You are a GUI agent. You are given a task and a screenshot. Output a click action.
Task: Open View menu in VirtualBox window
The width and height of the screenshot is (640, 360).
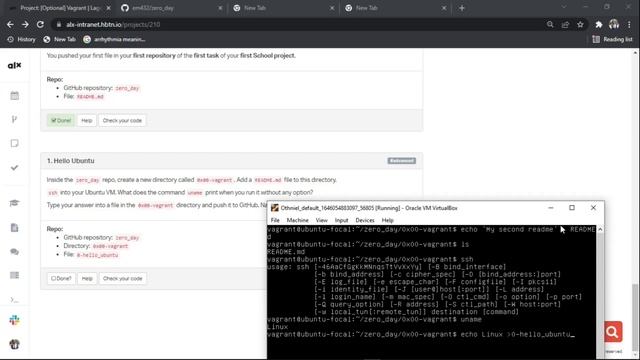tap(322, 220)
